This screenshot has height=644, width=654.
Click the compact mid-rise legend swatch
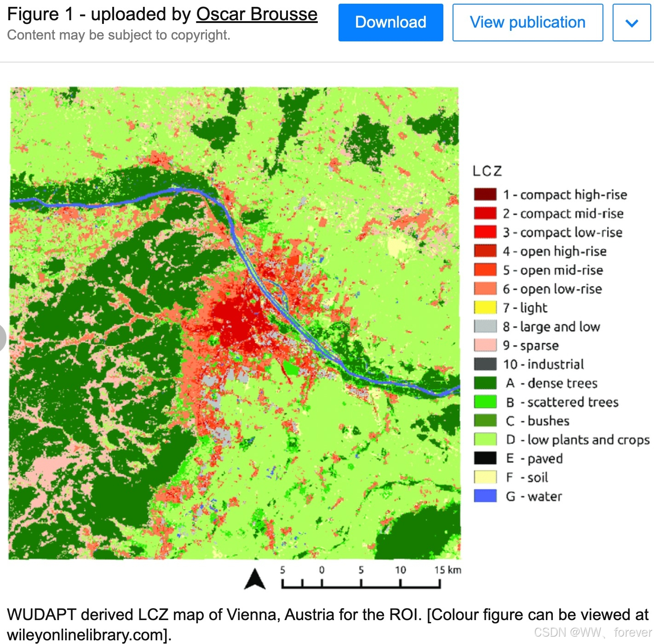[x=485, y=213]
